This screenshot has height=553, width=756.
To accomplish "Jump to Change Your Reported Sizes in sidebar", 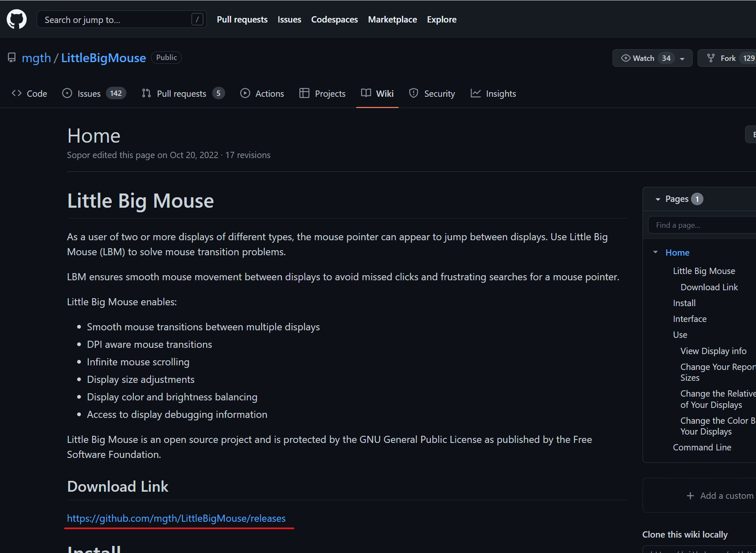I will click(718, 372).
